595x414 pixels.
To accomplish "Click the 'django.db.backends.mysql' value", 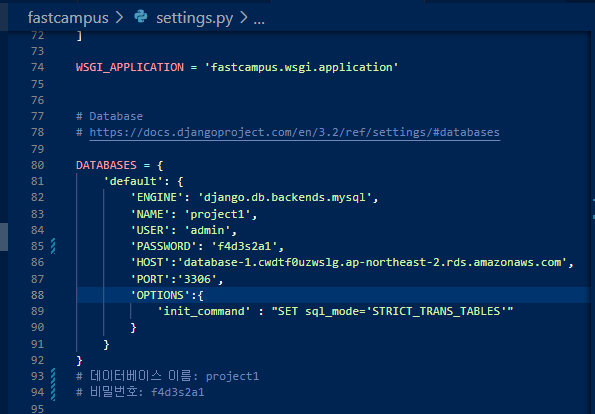I will [285, 197].
